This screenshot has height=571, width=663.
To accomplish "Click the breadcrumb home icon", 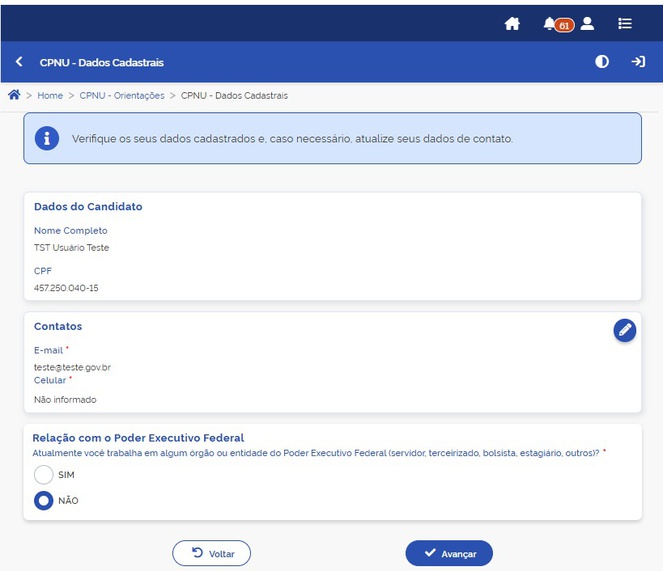I will [x=14, y=95].
